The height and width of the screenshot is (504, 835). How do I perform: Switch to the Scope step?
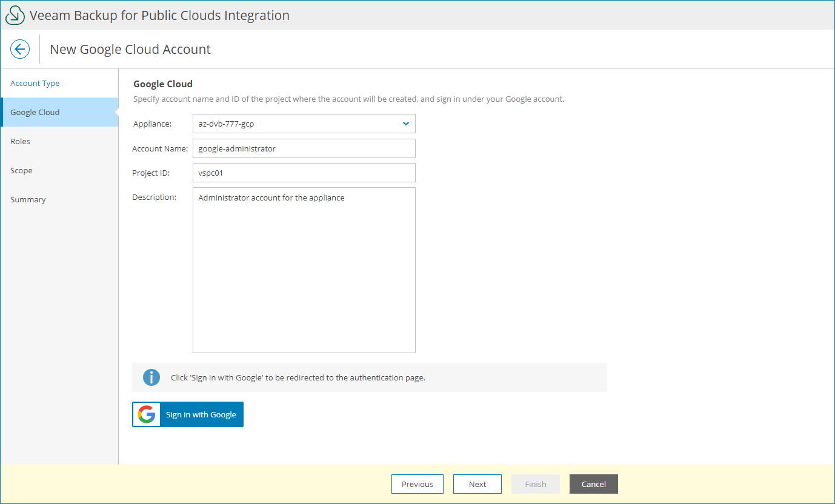point(22,171)
